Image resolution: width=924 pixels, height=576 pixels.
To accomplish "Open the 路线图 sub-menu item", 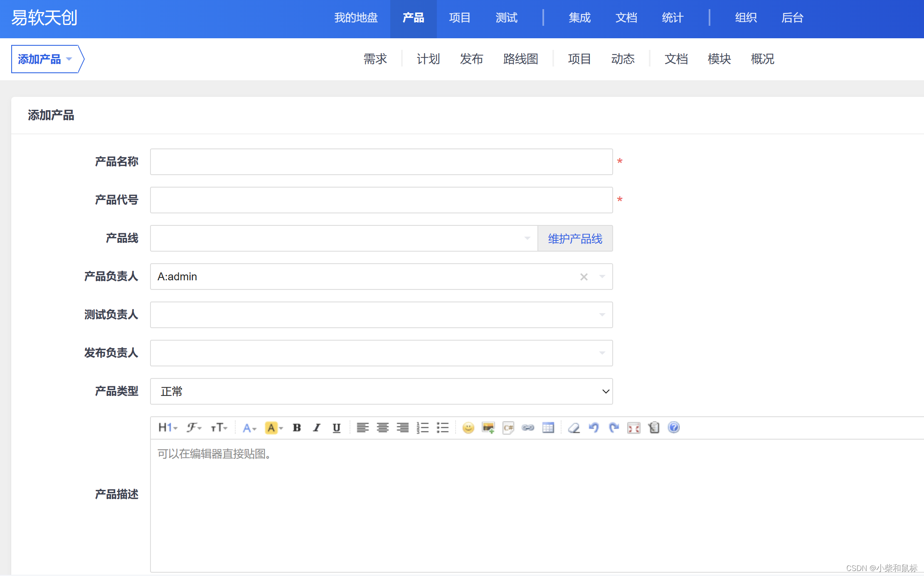I will click(520, 59).
